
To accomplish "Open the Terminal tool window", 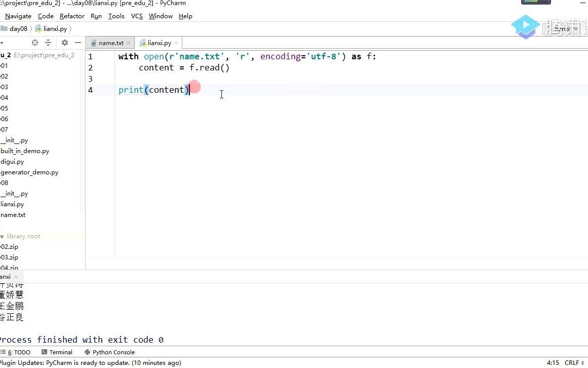I will 57,352.
